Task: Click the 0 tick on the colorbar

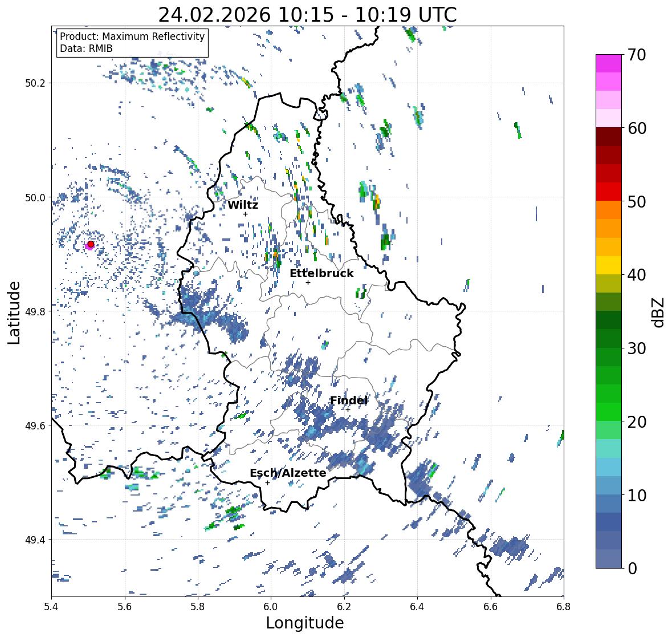Action: click(x=632, y=569)
